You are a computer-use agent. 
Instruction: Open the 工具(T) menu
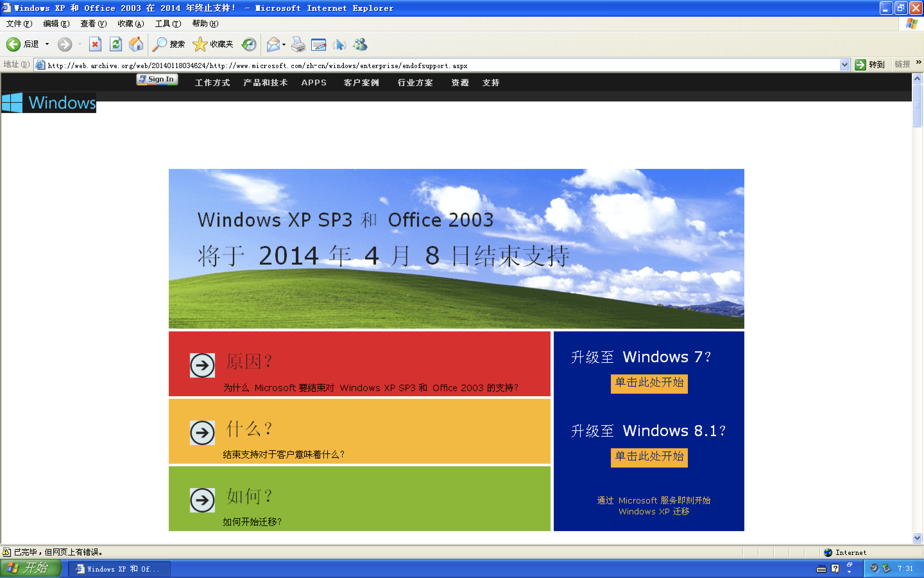[168, 24]
